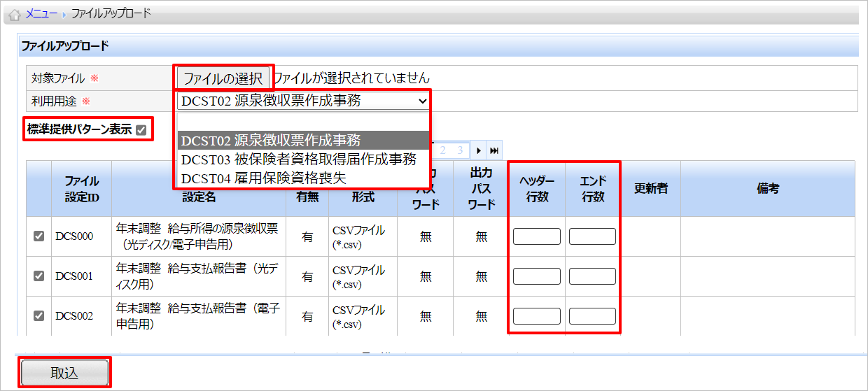Click ファイルが選択されていません text

[351, 78]
